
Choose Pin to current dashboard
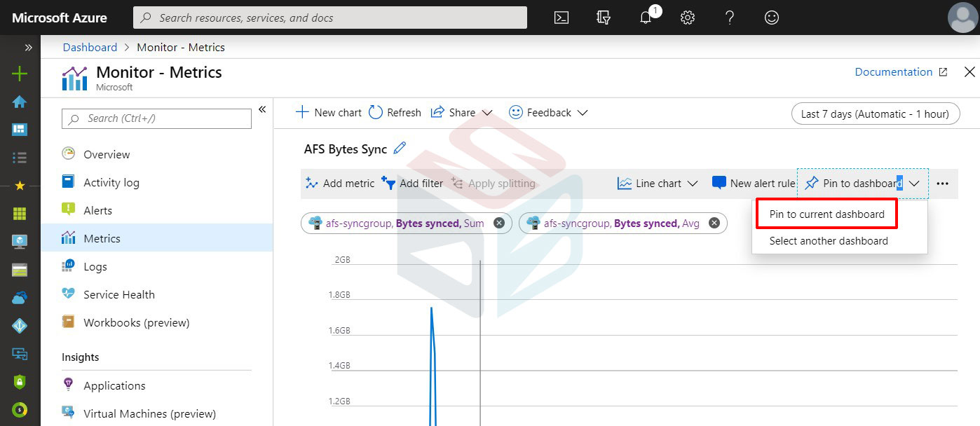pyautogui.click(x=826, y=213)
